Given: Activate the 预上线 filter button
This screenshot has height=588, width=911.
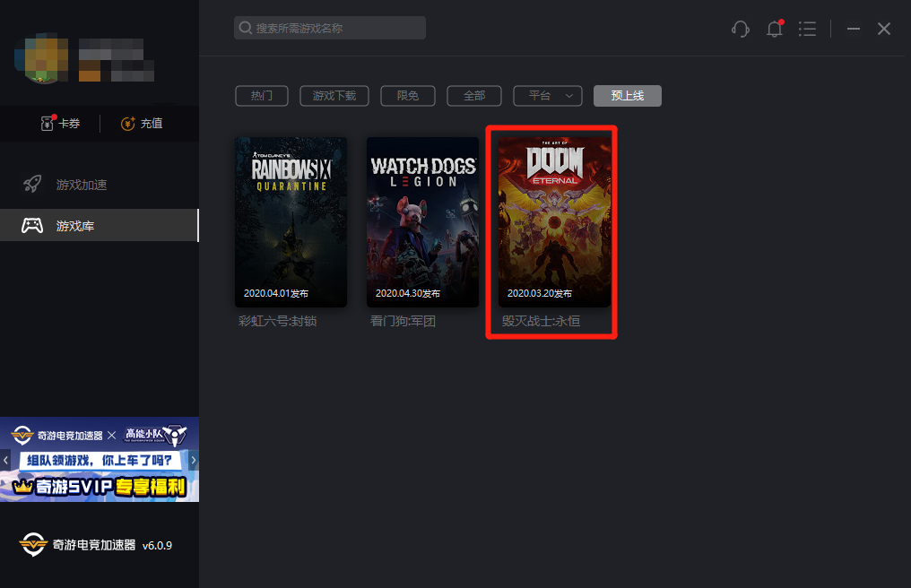Looking at the screenshot, I should click(x=627, y=96).
